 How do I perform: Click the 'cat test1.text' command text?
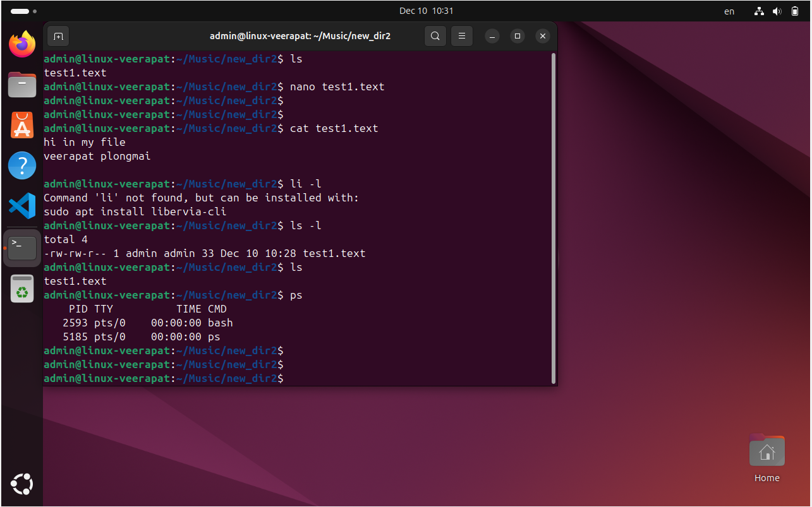pos(334,128)
